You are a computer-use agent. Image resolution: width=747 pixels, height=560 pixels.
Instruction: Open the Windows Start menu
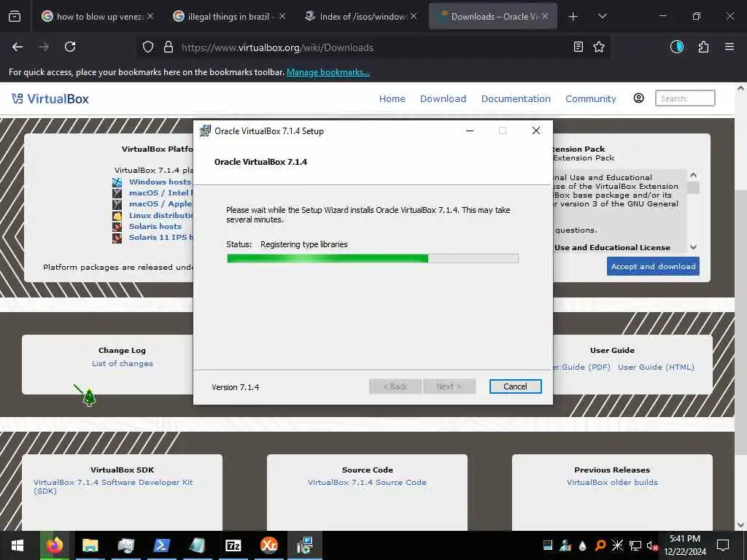(18, 545)
